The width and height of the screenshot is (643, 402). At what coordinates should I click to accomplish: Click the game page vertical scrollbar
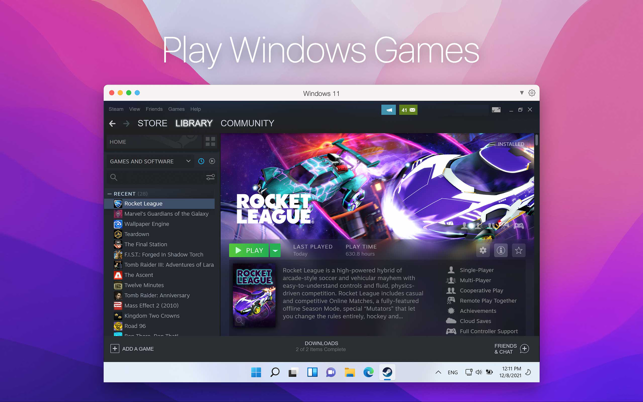point(536,139)
